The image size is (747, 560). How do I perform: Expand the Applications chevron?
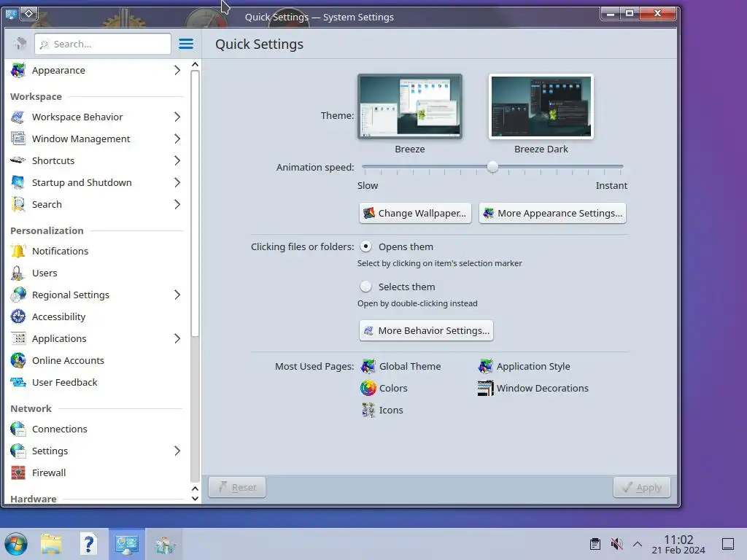tap(177, 338)
